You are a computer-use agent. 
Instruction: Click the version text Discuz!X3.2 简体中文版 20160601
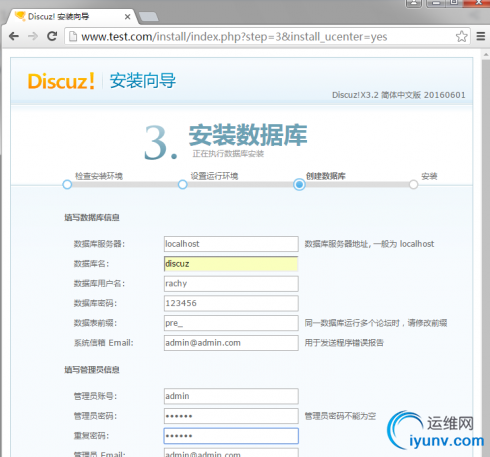pos(399,95)
